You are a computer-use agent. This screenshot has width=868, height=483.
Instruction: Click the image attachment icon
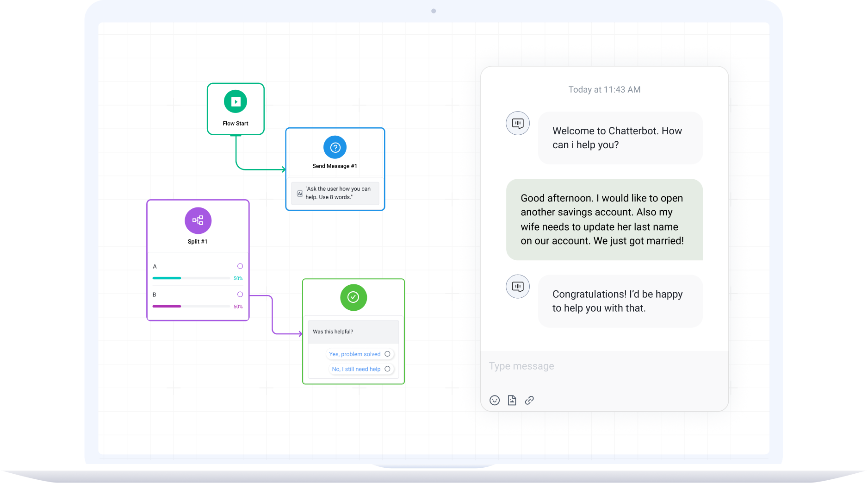512,400
